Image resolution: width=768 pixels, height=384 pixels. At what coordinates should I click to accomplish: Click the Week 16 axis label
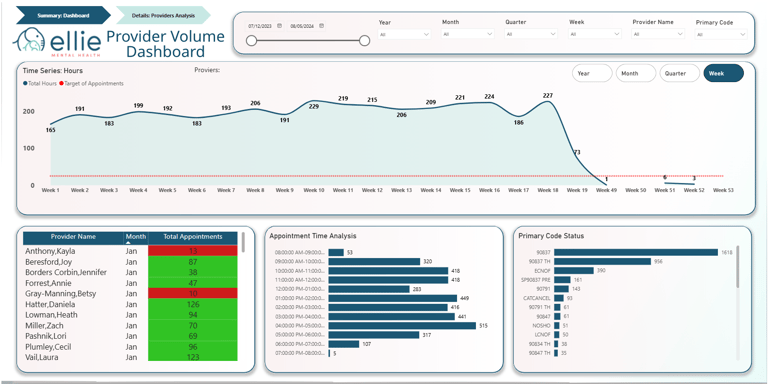(x=489, y=190)
